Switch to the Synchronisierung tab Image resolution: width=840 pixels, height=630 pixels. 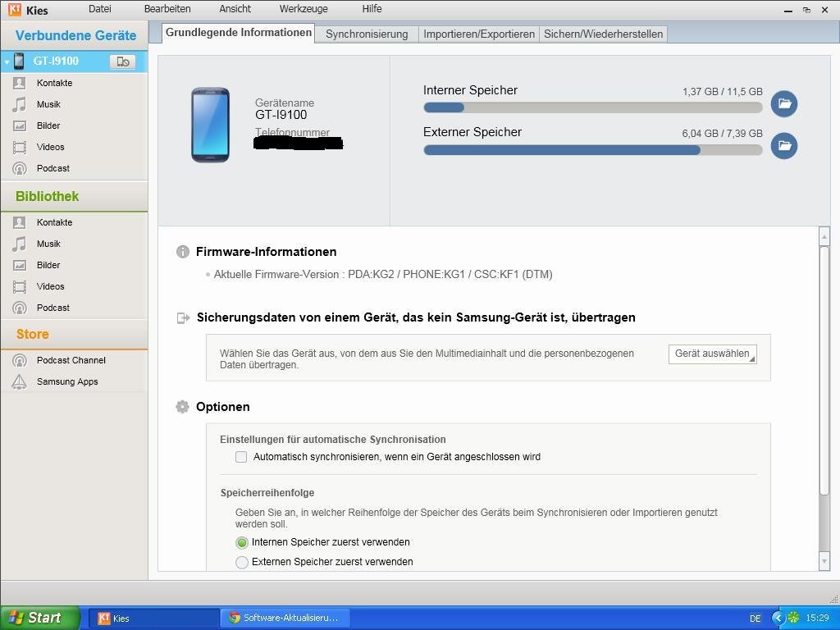click(x=367, y=34)
